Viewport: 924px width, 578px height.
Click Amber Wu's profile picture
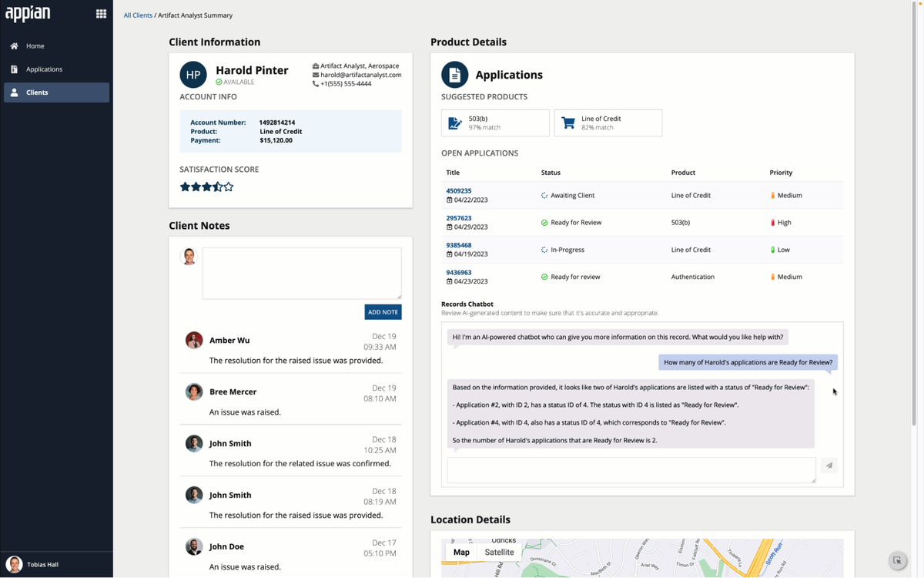click(x=194, y=340)
